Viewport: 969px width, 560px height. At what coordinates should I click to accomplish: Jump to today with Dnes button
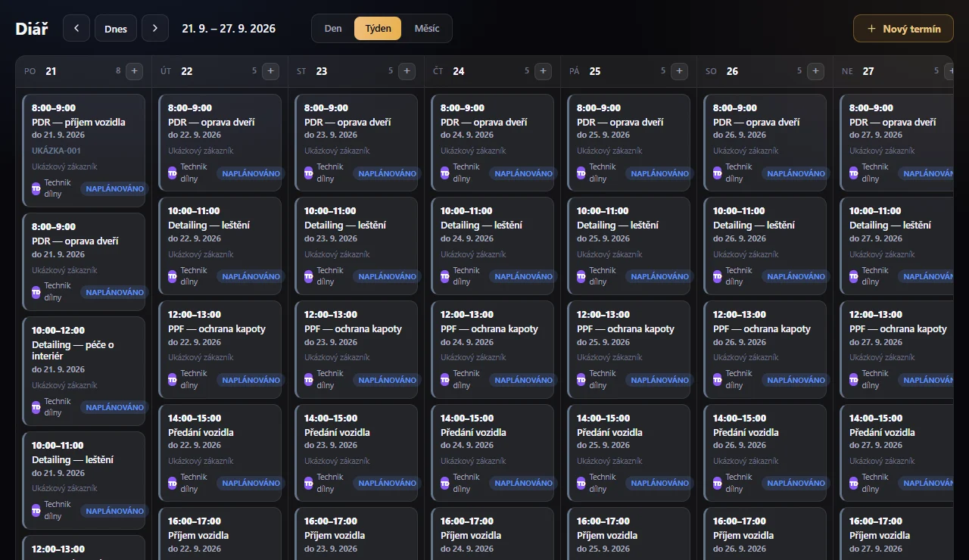(x=116, y=29)
